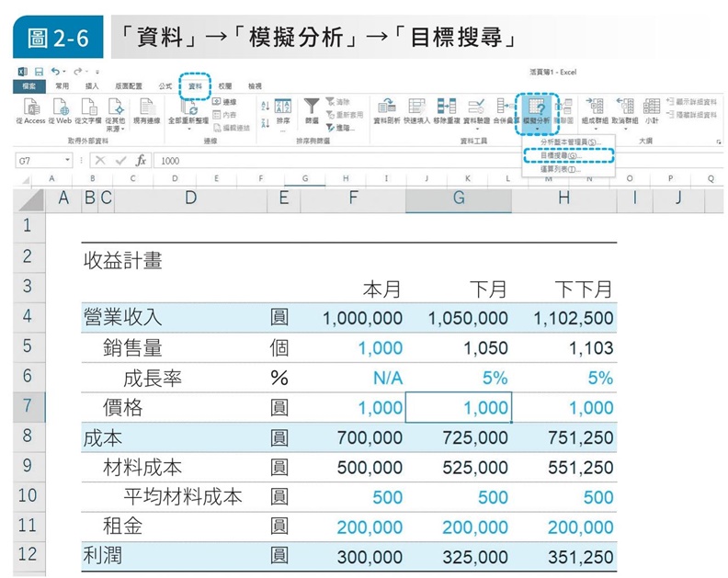Click the Undo arrow icon
This screenshot has height=578, width=728.
coord(55,71)
